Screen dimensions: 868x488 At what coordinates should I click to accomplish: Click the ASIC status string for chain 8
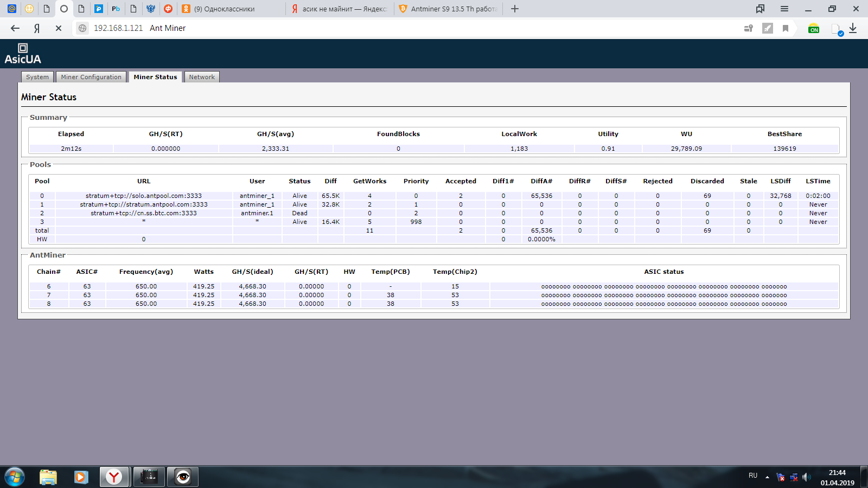click(664, 304)
